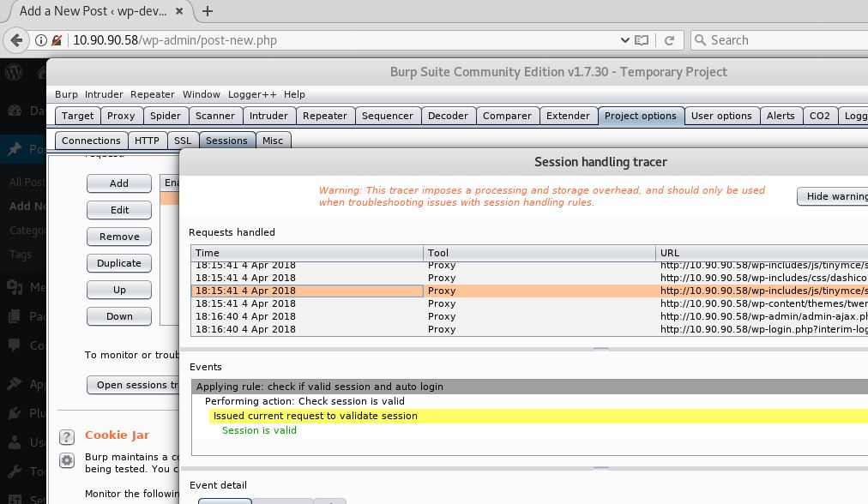Screen dimensions: 868x504
Task: Open a new browser tab with the plus icon
Action: (208, 11)
